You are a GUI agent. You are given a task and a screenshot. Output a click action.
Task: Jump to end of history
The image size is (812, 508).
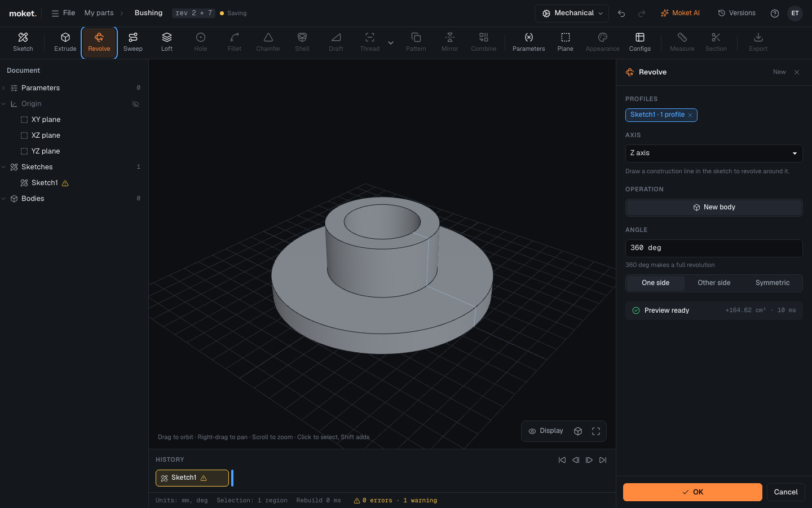(x=603, y=460)
